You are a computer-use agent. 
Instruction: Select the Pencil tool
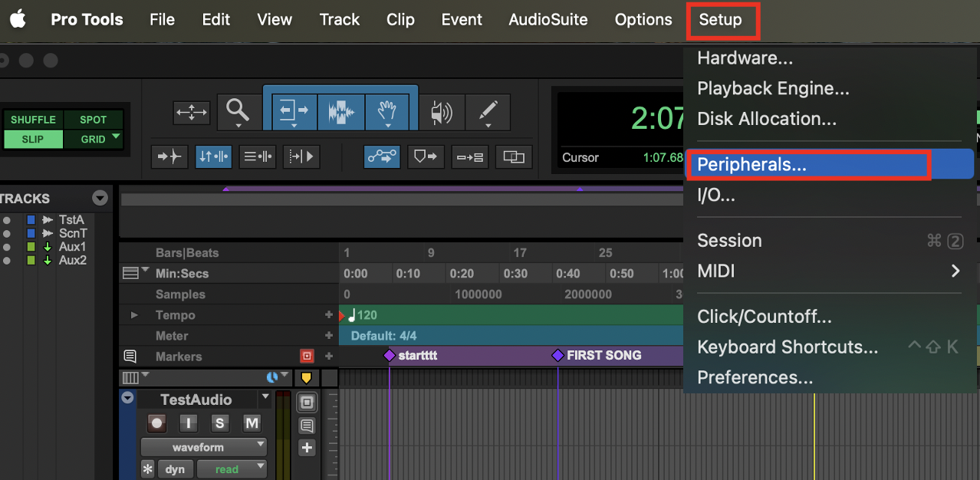click(x=488, y=112)
